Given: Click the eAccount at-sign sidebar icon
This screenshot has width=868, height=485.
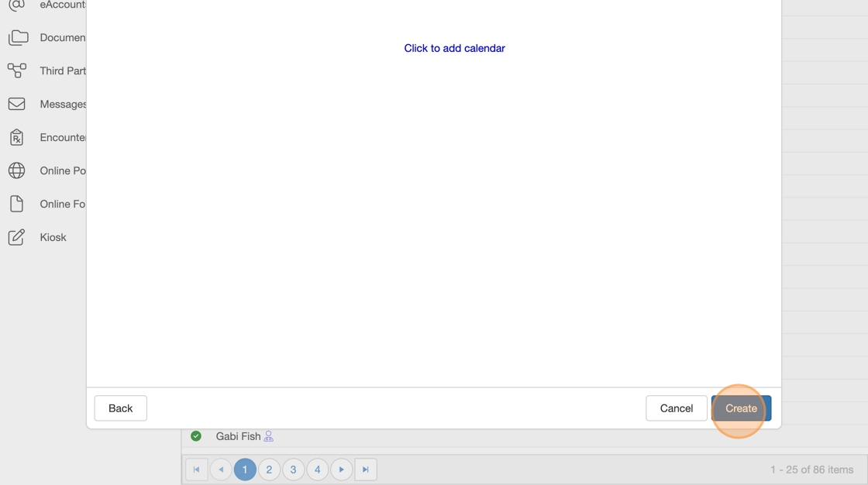Looking at the screenshot, I should pyautogui.click(x=16, y=5).
